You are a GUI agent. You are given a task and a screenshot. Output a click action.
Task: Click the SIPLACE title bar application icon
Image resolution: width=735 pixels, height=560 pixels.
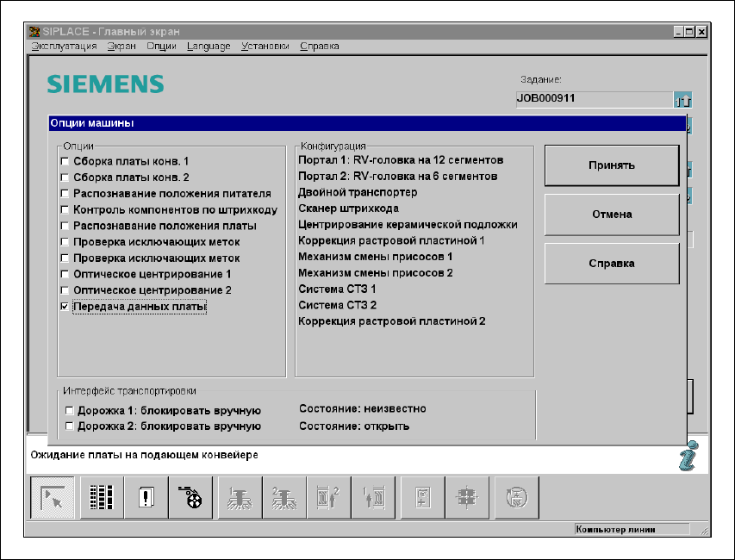coord(34,31)
